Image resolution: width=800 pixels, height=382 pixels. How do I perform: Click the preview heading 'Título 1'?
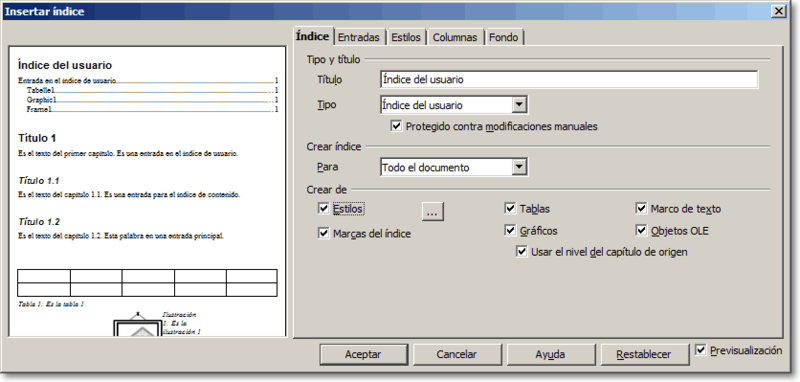pyautogui.click(x=37, y=138)
